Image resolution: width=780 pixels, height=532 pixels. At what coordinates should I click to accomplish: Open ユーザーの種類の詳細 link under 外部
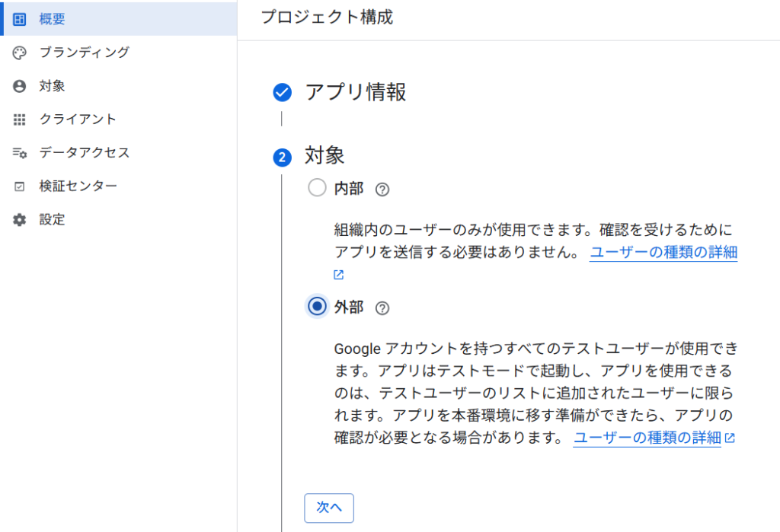click(x=647, y=438)
